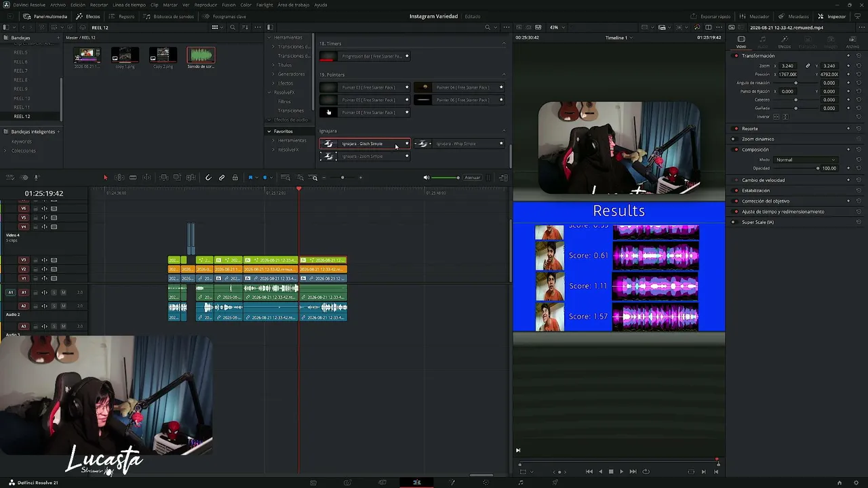This screenshot has height=488, width=868.
Task: Toggle loop playback in the viewer
Action: click(646, 472)
